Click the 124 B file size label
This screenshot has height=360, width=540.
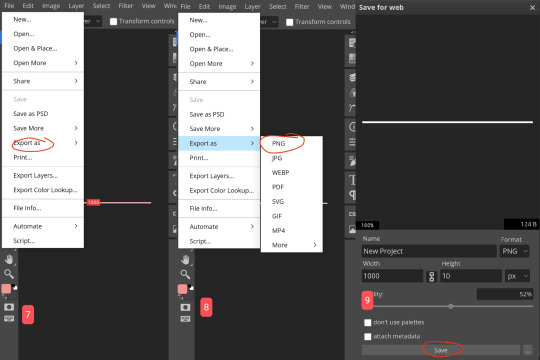coord(521,224)
